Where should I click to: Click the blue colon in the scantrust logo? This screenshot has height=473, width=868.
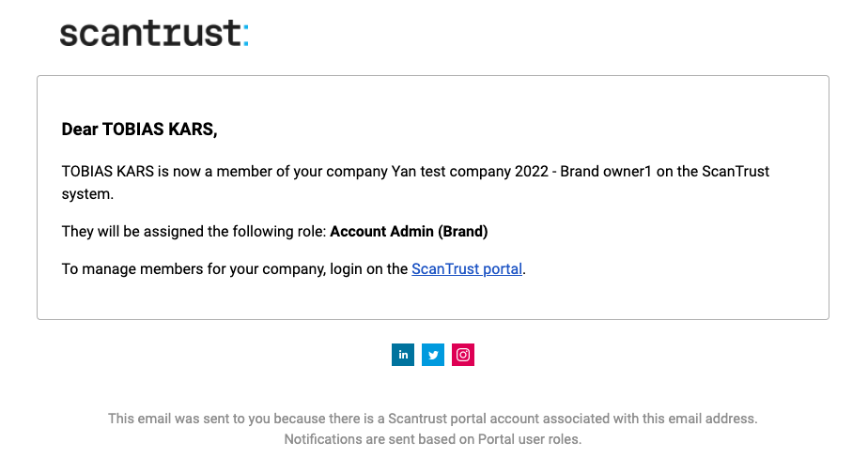[x=246, y=35]
